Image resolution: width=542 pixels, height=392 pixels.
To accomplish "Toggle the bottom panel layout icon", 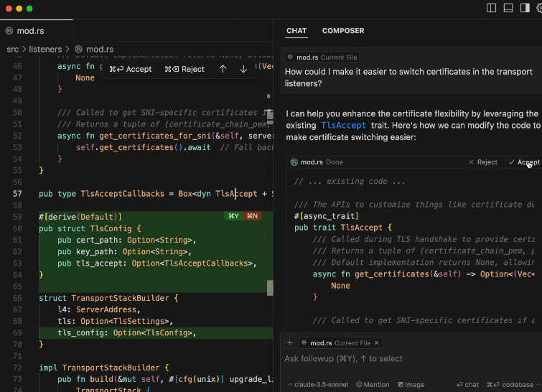I will 508,8.
